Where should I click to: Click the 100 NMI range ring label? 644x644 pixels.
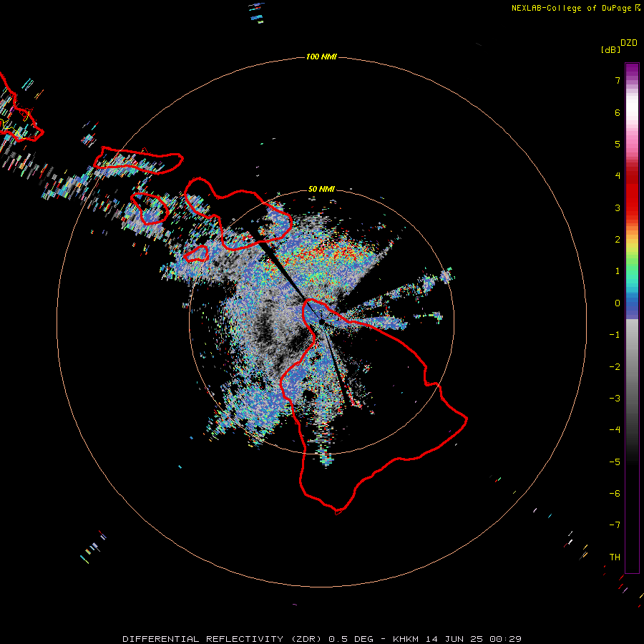click(x=321, y=57)
